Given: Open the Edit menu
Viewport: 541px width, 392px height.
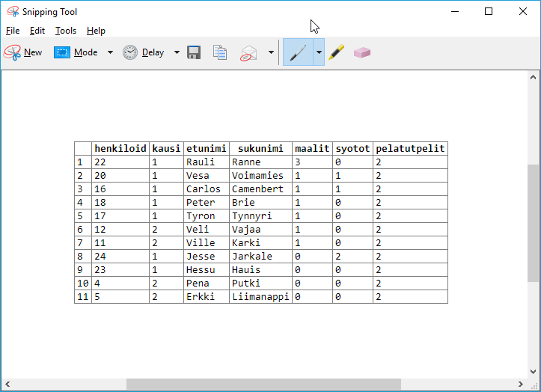Looking at the screenshot, I should [x=37, y=31].
